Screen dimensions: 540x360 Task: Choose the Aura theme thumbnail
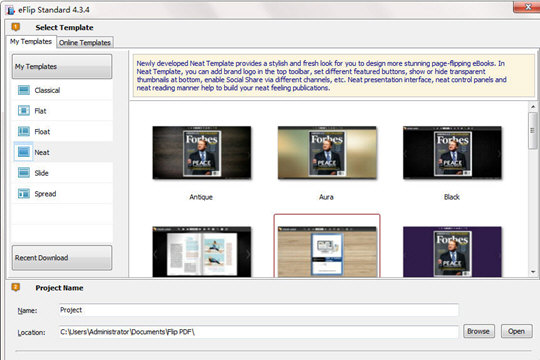point(327,153)
